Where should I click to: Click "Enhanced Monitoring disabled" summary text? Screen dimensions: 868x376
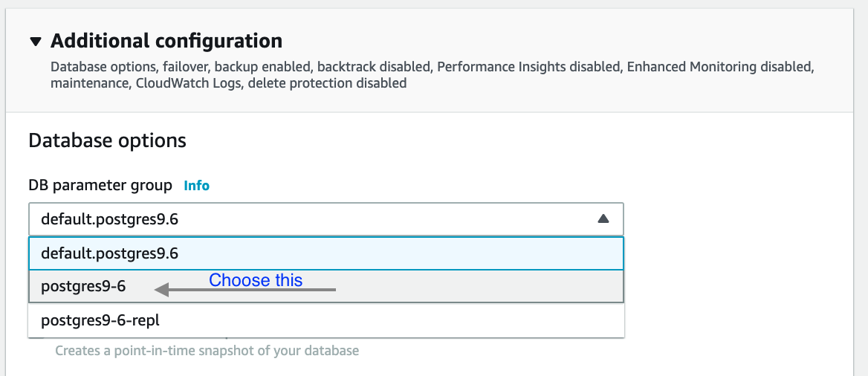719,67
